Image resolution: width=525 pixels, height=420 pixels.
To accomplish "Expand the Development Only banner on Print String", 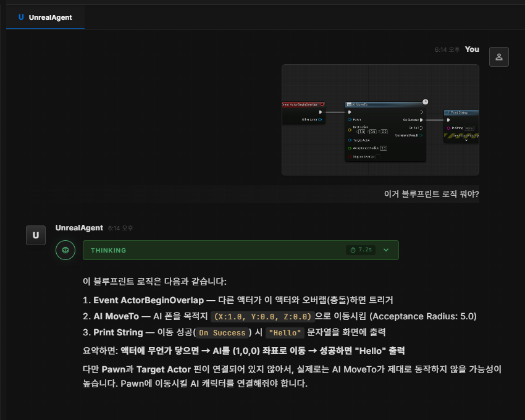I will pyautogui.click(x=466, y=141).
